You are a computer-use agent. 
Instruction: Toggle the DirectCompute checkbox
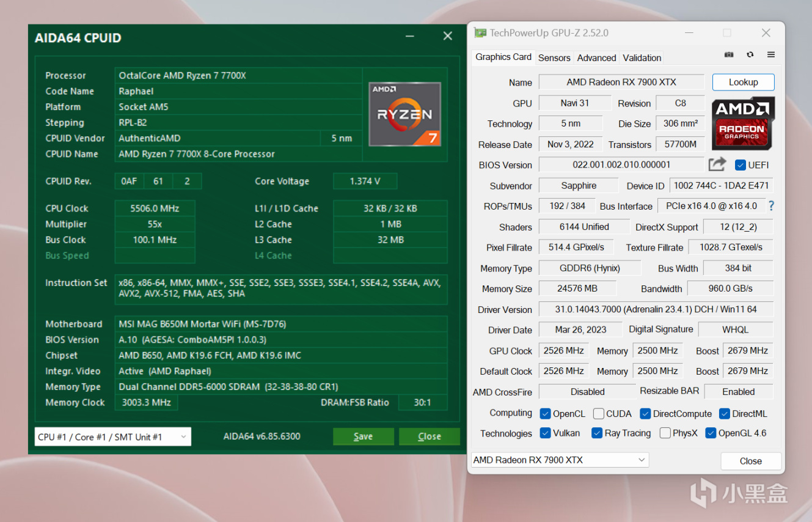click(645, 414)
